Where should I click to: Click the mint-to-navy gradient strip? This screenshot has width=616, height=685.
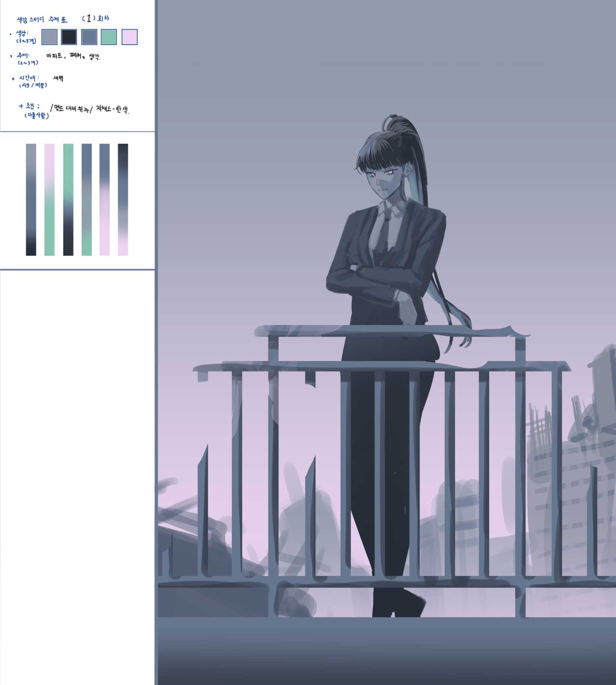point(68,200)
